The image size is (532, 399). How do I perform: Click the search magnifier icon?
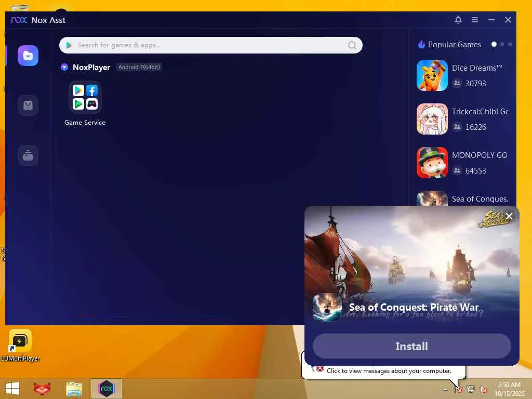[352, 45]
